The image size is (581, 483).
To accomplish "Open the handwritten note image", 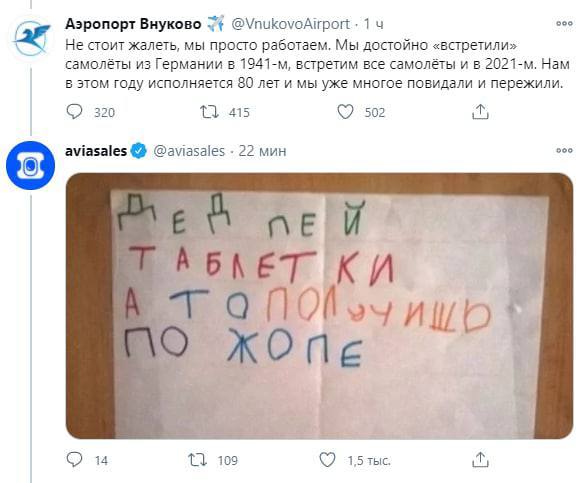I will click(319, 306).
